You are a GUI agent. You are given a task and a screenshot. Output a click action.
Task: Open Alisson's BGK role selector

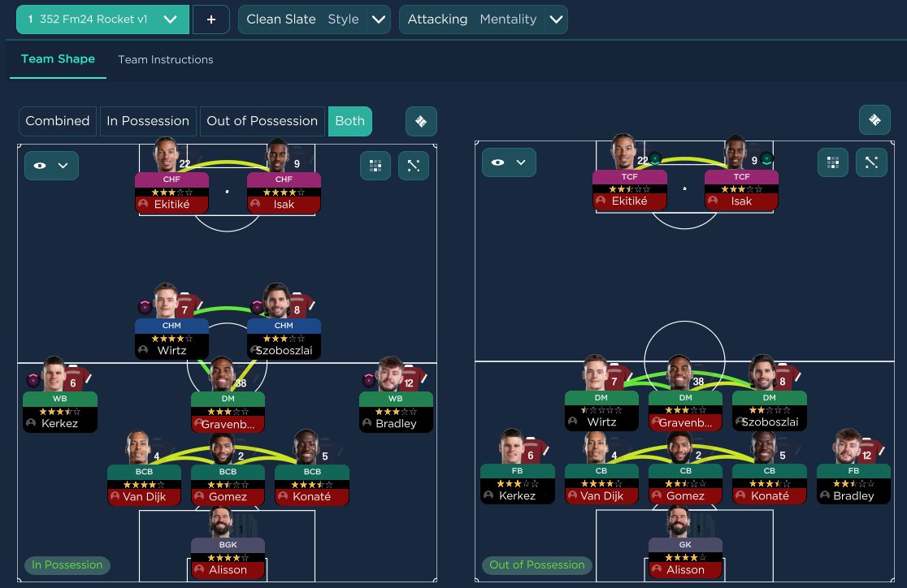click(228, 545)
